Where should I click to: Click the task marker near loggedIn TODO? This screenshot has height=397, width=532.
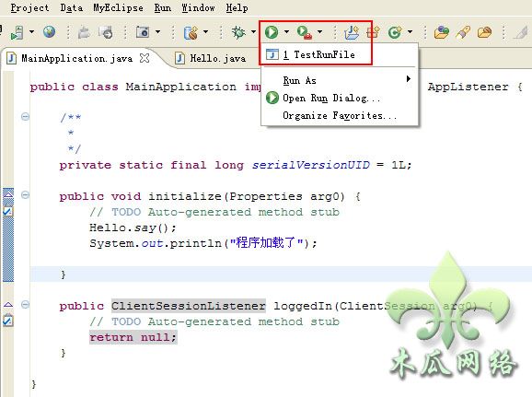tap(8, 321)
